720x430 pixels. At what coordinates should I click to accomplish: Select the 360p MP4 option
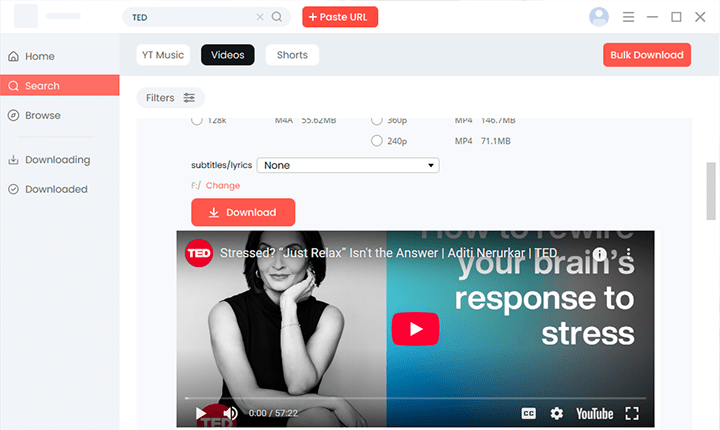pos(377,121)
